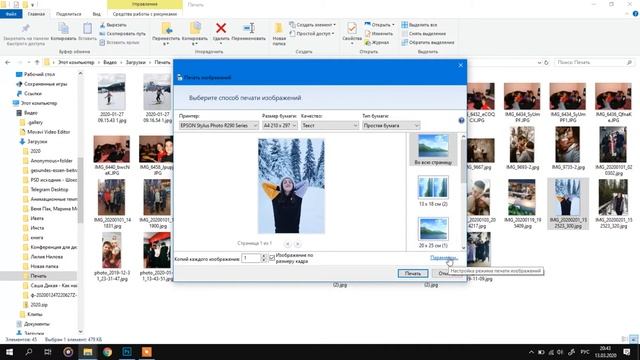This screenshot has height=360, width=640.
Task: Open the Файл tab
Action: pyautogui.click(x=11, y=14)
